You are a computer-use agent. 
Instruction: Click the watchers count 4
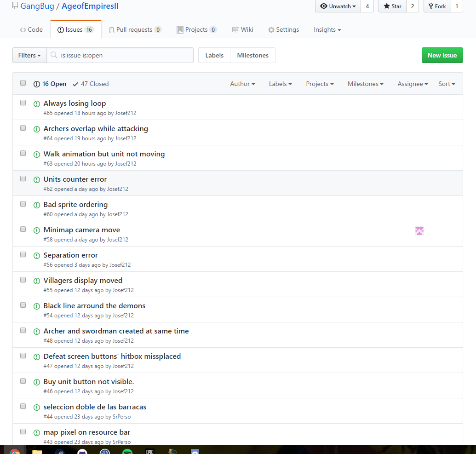(x=367, y=6)
